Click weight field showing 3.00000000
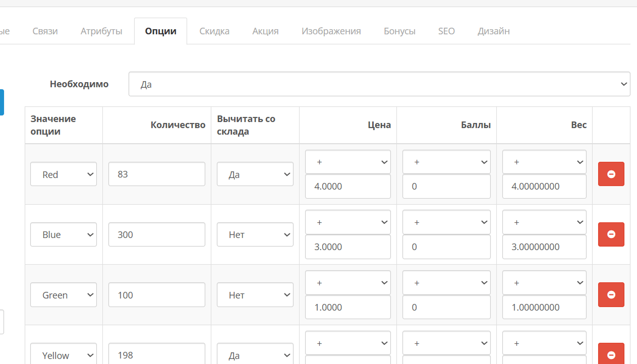The width and height of the screenshot is (637, 364). click(x=544, y=247)
